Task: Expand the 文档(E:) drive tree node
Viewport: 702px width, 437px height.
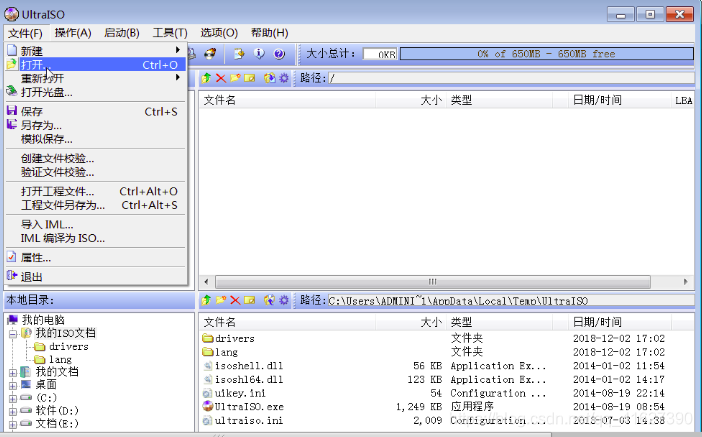Action: click(13, 424)
